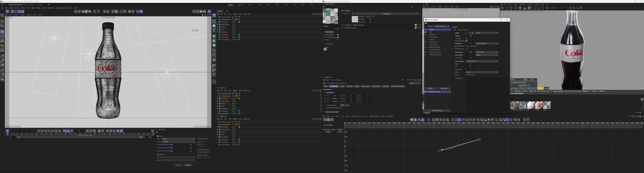Enable Alignment checkbox in Axis Center
The image size is (644, 173).
click(158, 154)
